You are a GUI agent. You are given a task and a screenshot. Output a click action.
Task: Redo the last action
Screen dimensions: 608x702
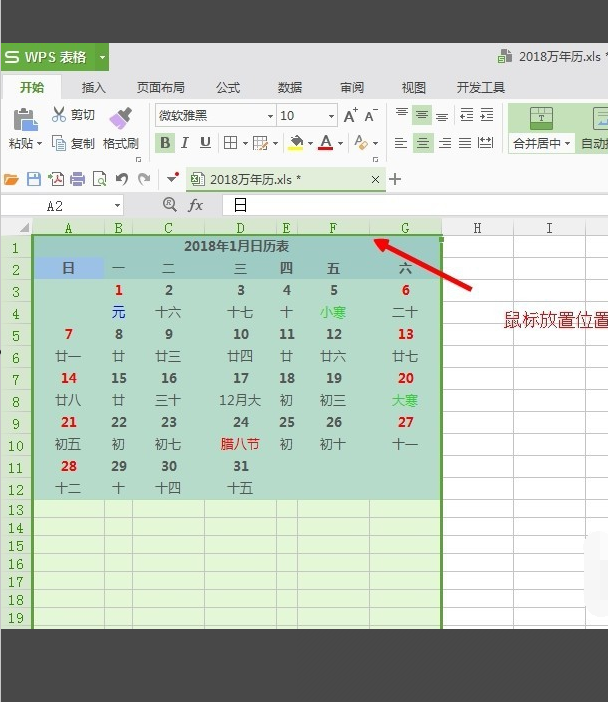point(144,180)
